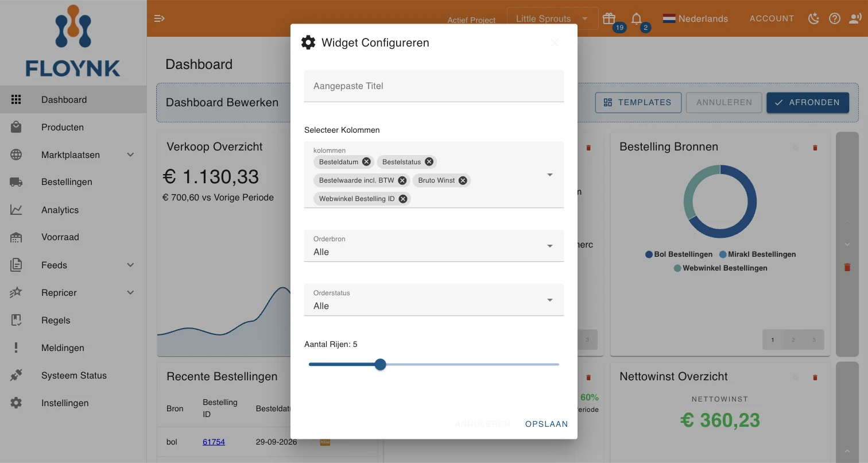Open the help question mark icon

pyautogui.click(x=835, y=18)
